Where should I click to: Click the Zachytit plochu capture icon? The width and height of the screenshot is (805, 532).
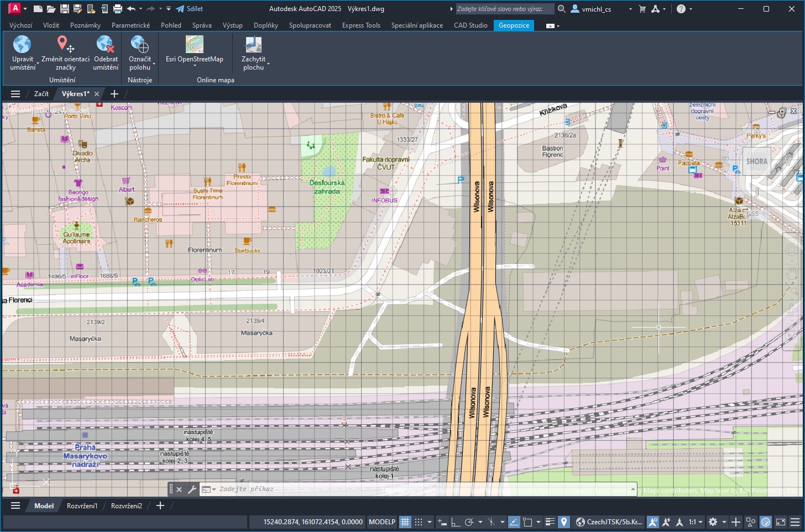[253, 44]
